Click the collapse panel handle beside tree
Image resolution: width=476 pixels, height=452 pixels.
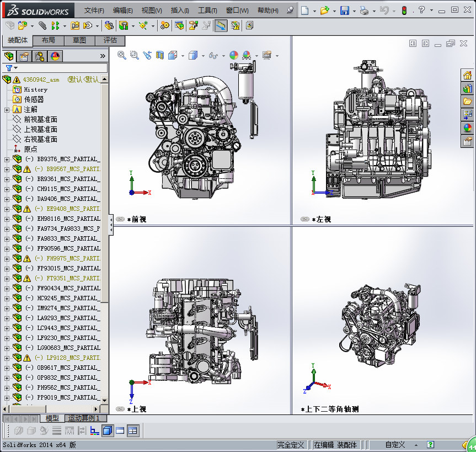[x=111, y=225]
